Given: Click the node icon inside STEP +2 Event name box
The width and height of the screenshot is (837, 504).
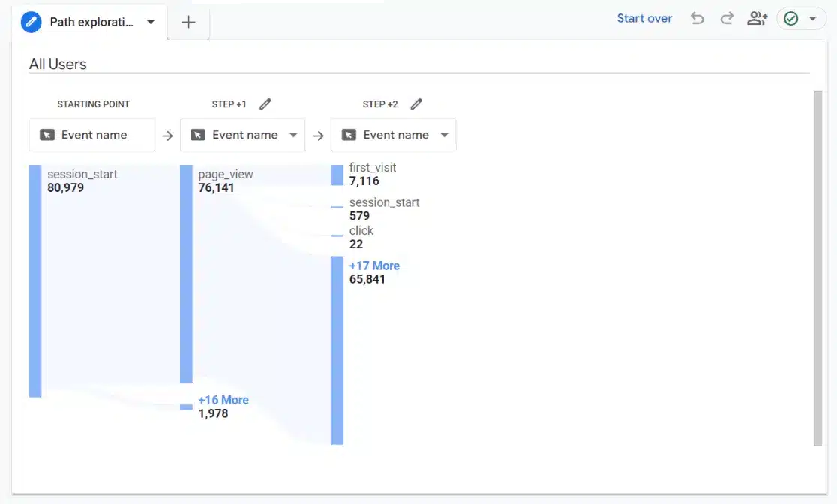Looking at the screenshot, I should 349,134.
